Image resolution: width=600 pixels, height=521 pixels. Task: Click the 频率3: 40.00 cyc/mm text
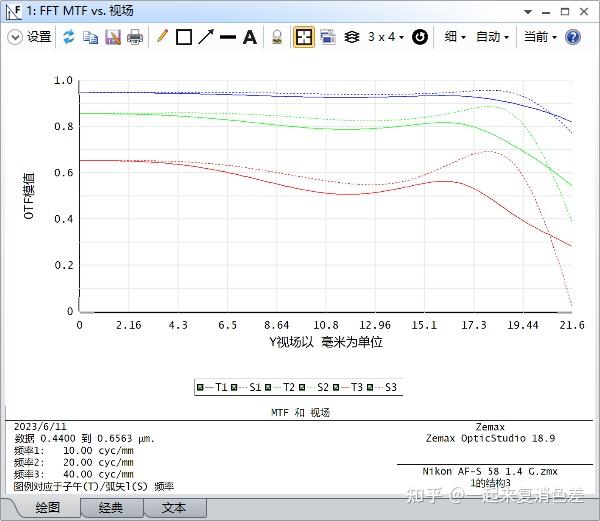click(74, 474)
